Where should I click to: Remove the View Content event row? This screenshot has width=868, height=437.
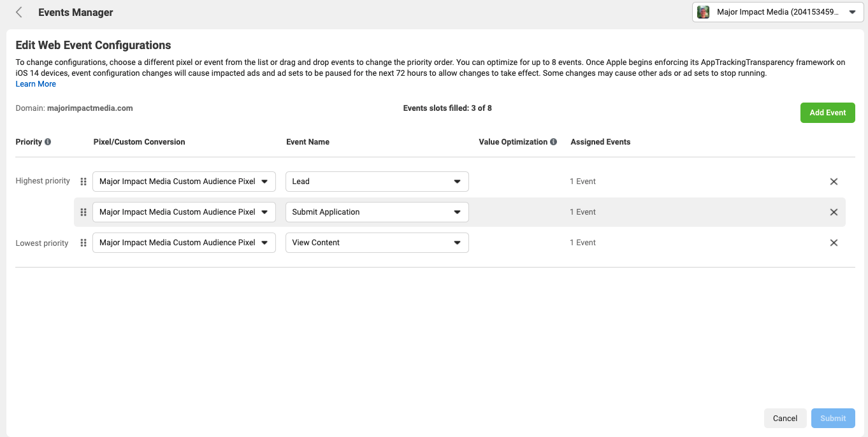coord(834,243)
